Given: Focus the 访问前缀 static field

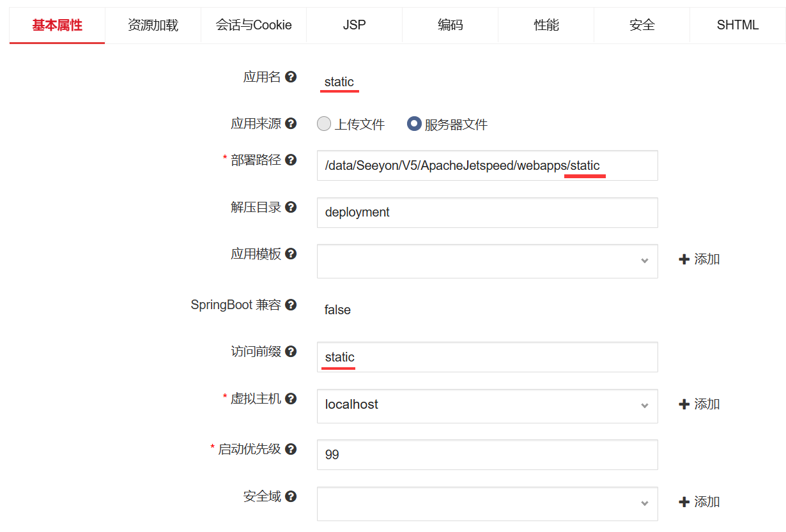Looking at the screenshot, I should coord(487,357).
